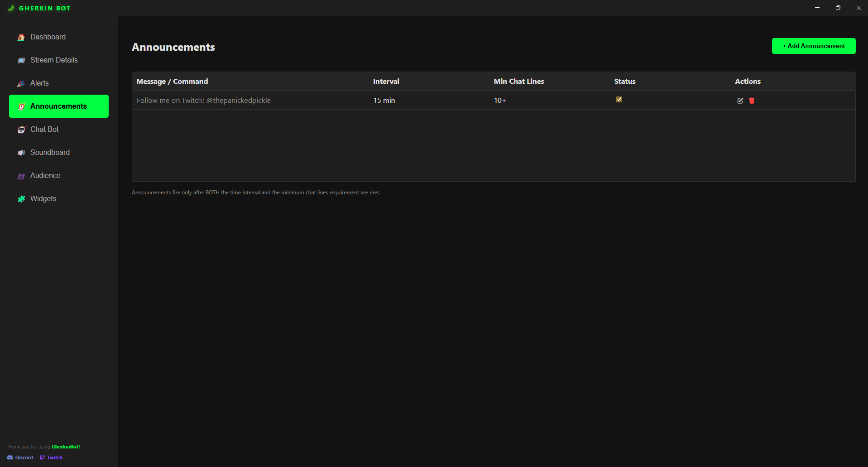Select the Dashboard home icon
The width and height of the screenshot is (868, 467).
[21, 37]
